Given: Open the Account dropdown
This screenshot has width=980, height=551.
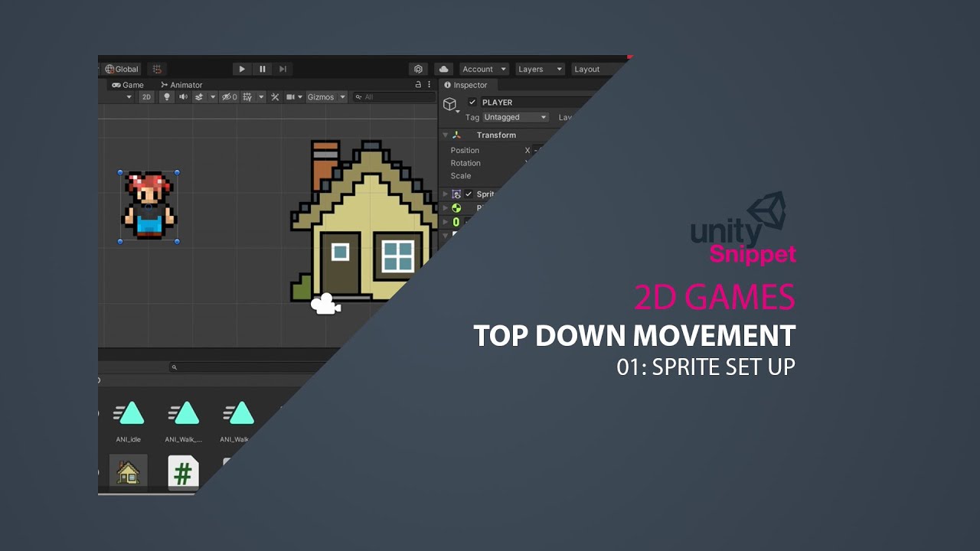Looking at the screenshot, I should [483, 69].
